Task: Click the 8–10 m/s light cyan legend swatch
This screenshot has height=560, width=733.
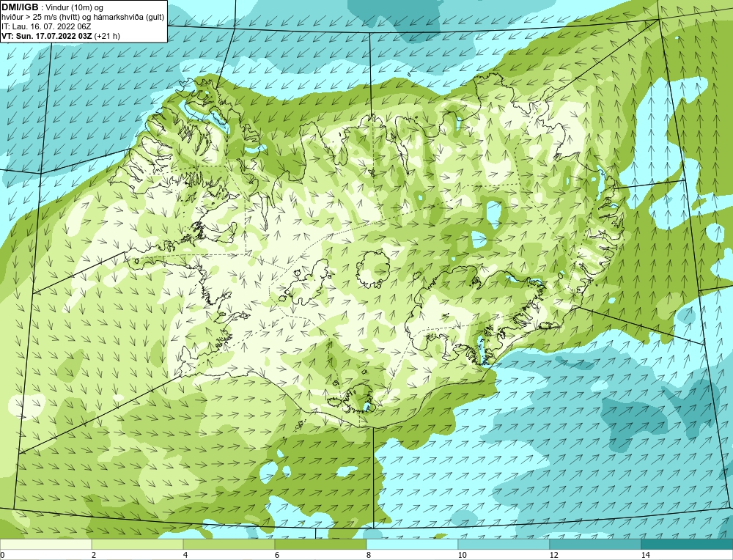Action: tap(412, 545)
